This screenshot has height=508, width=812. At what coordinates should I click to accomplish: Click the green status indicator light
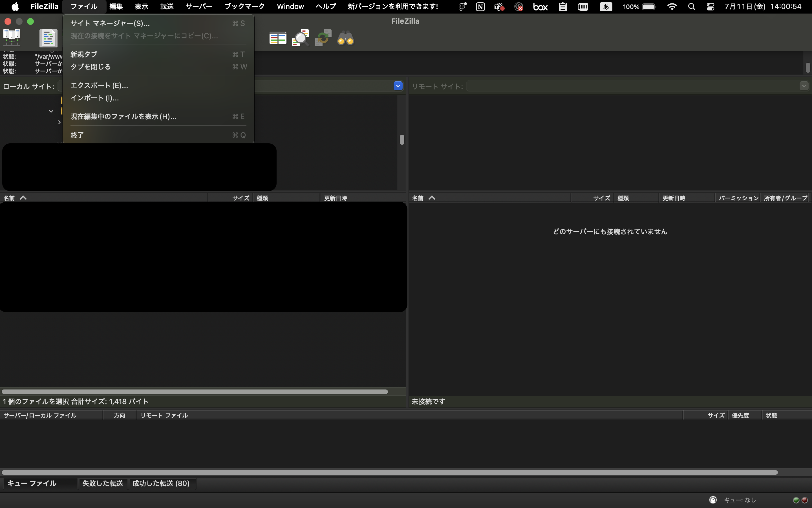[796, 500]
